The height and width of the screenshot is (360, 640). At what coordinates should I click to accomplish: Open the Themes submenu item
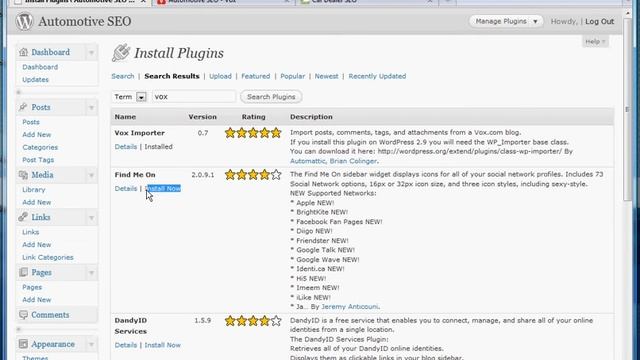point(35,358)
